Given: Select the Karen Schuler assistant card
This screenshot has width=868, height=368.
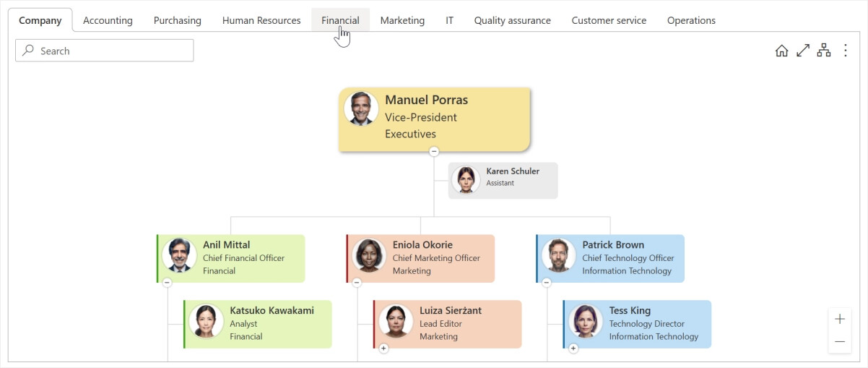Looking at the screenshot, I should point(503,181).
